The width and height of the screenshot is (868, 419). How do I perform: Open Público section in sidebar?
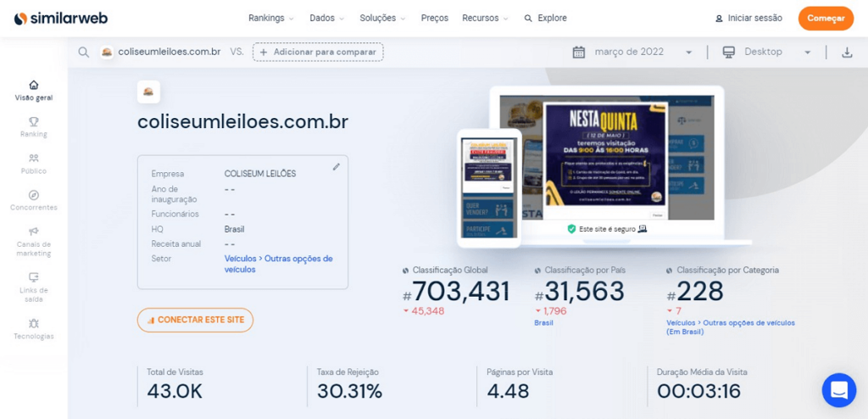point(34,165)
